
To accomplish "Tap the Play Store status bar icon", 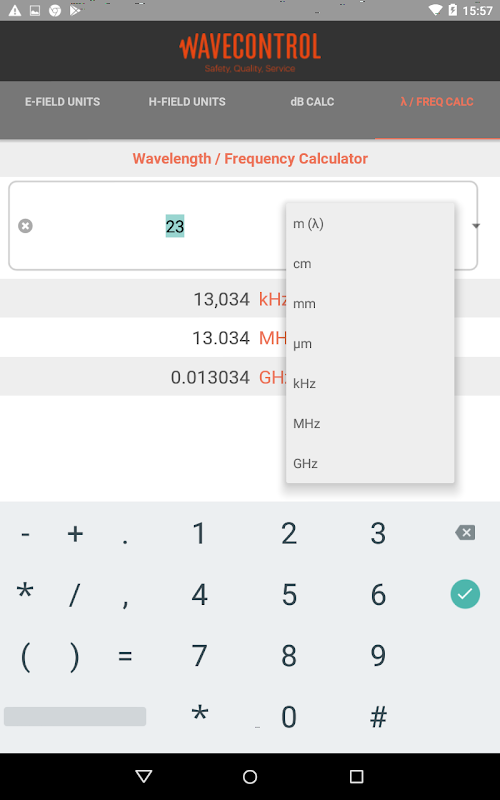I will pyautogui.click(x=75, y=10).
